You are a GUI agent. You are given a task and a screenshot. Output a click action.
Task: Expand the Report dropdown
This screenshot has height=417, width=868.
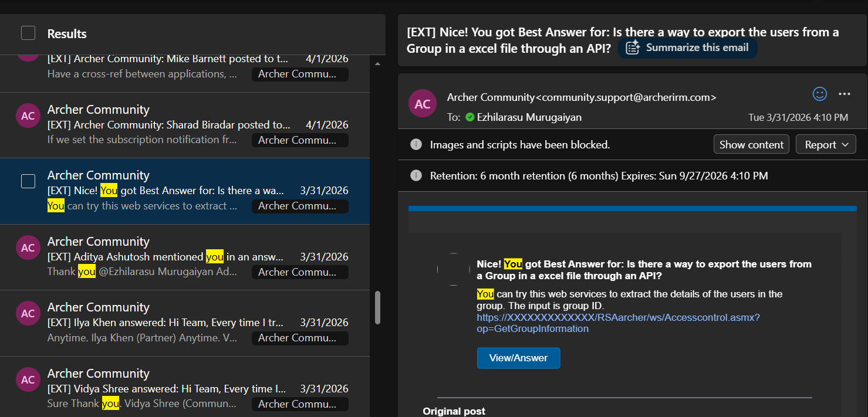[x=826, y=144]
